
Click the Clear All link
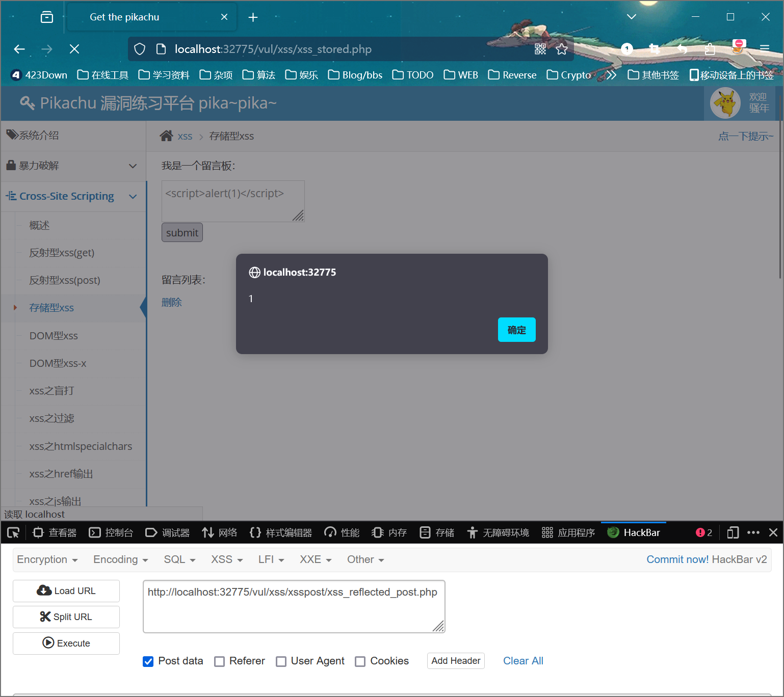click(523, 661)
